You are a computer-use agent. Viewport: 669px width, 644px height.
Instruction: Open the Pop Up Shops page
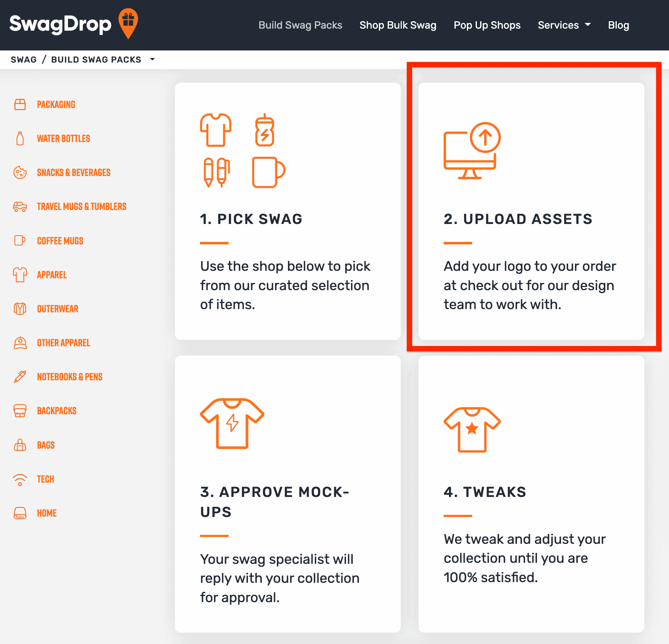point(487,25)
